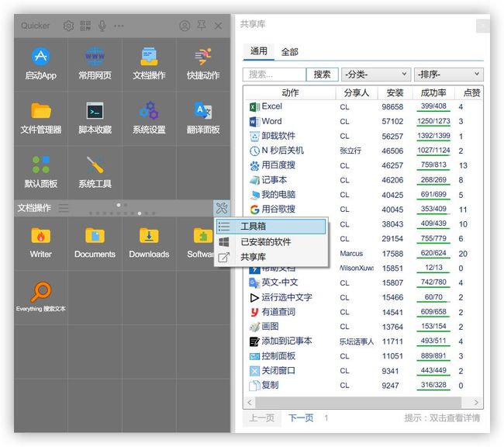The width and height of the screenshot is (504, 447).
Task: Open the three-dots more menu
Action: click(119, 26)
